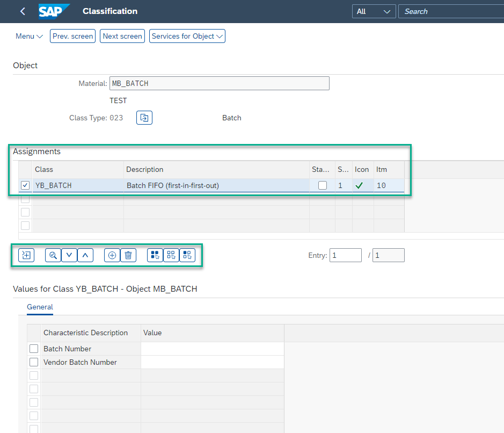Switch to the General tab
This screenshot has width=504, height=433.
[40, 307]
